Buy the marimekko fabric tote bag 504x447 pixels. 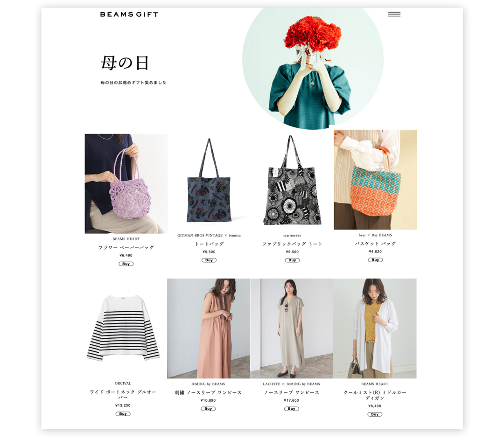[292, 260]
